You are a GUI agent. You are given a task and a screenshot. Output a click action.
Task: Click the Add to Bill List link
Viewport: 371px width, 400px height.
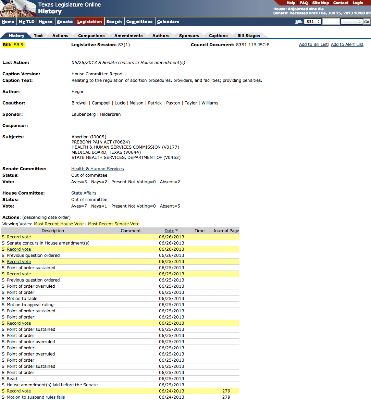pos(314,45)
